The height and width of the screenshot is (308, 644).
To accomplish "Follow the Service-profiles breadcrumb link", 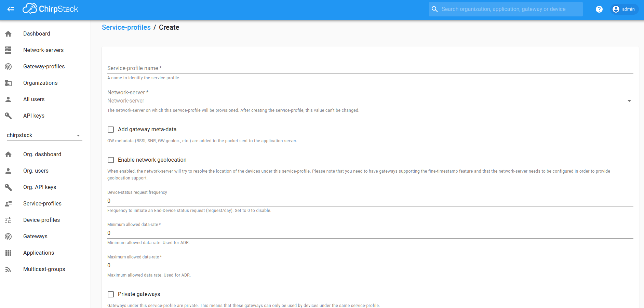I will (x=126, y=27).
